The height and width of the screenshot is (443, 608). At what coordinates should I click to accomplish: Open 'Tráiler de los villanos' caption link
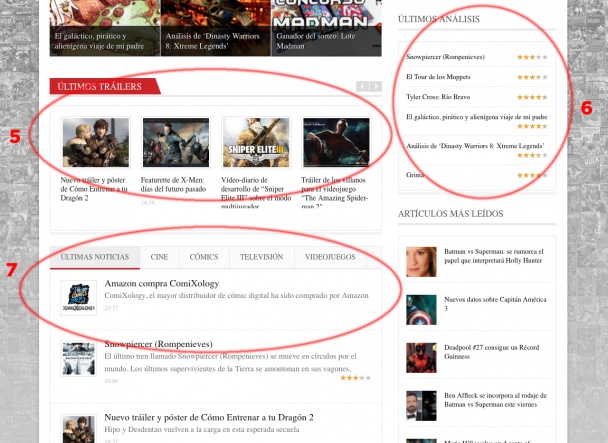[335, 193]
